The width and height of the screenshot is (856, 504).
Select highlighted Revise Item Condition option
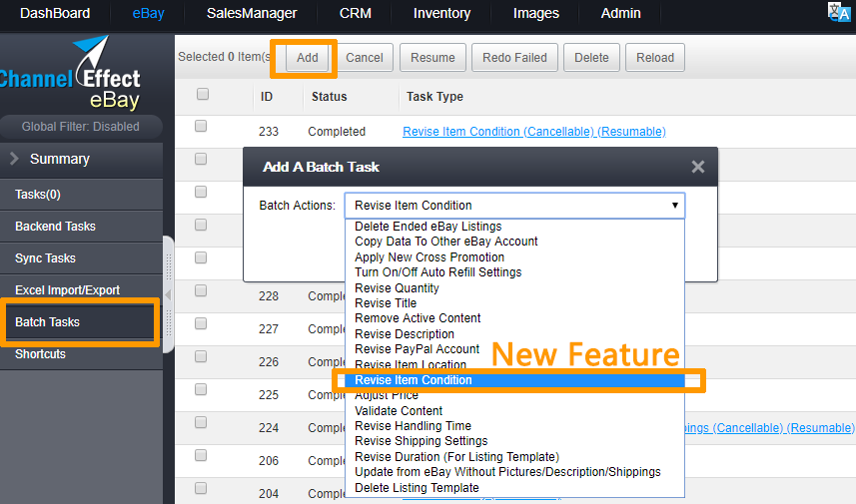tap(514, 380)
